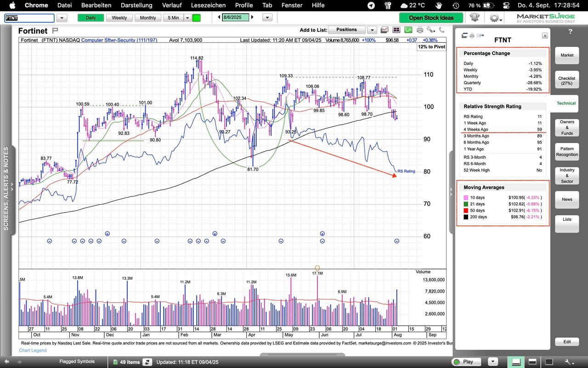The width and height of the screenshot is (588, 368).
Task: Click the printer icon above the chart
Action: click(x=419, y=30)
